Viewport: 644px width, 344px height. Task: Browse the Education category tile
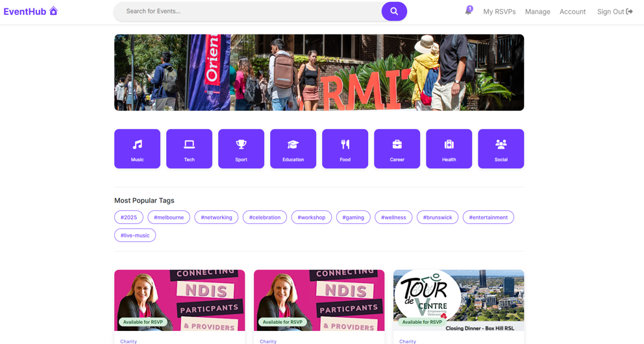[293, 149]
